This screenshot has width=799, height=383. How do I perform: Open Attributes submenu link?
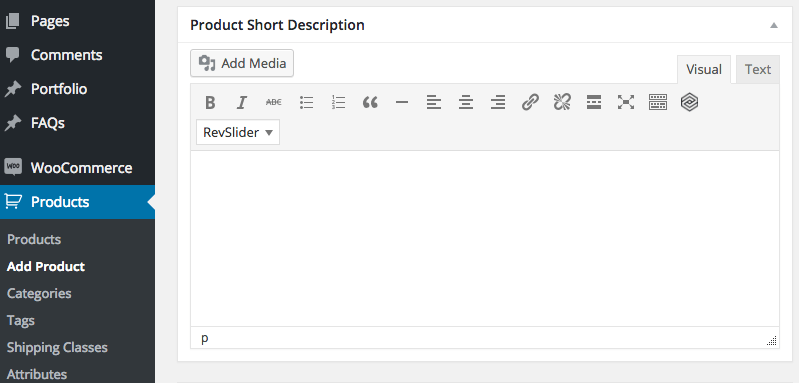37,374
